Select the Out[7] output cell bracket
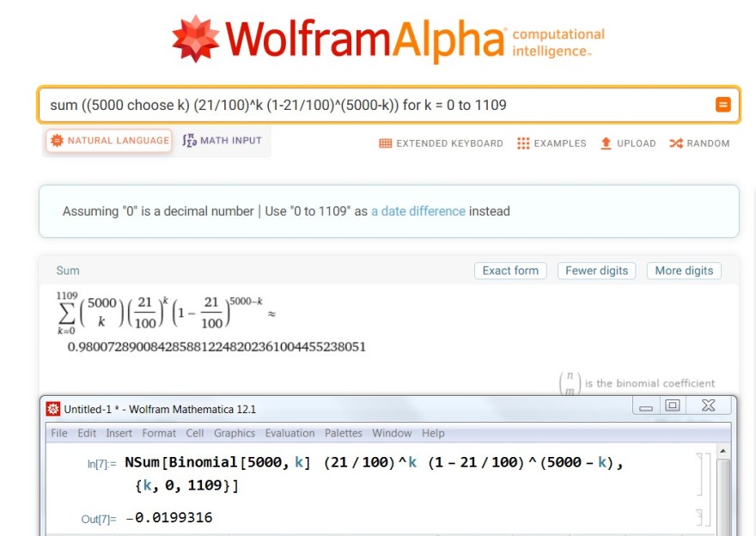This screenshot has width=756, height=536. point(699,517)
